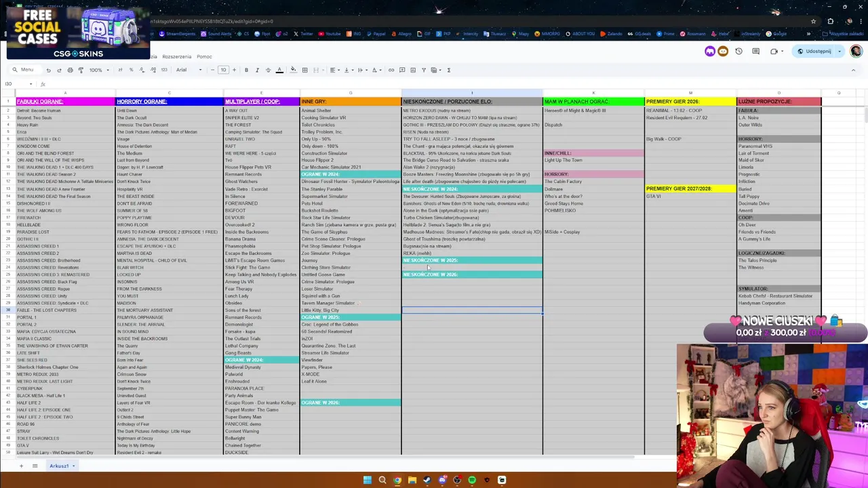
Task: Format as currency using the zł icon
Action: [x=120, y=70]
